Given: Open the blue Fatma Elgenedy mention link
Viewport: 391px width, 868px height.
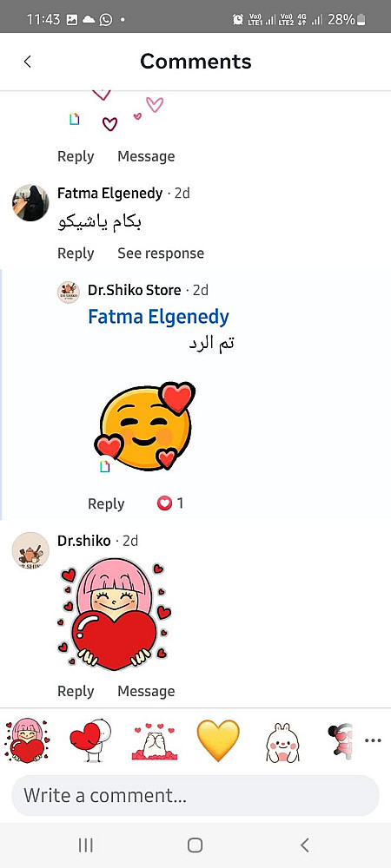Looking at the screenshot, I should [158, 317].
